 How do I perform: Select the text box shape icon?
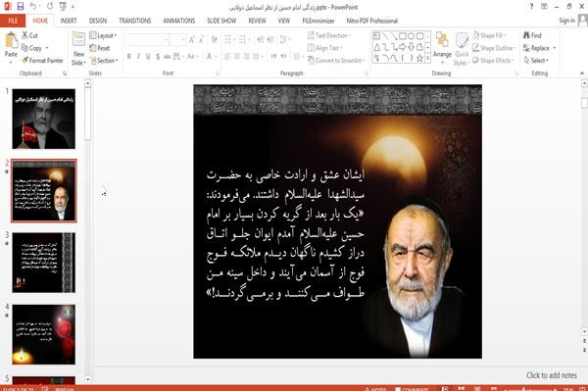point(376,36)
